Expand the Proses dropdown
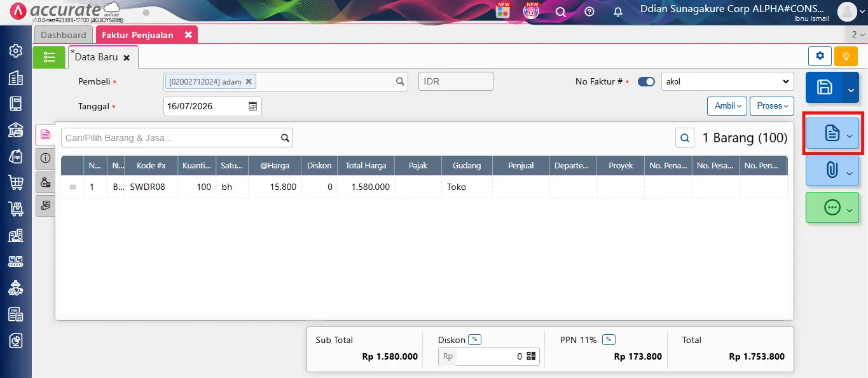868x378 pixels. (772, 106)
